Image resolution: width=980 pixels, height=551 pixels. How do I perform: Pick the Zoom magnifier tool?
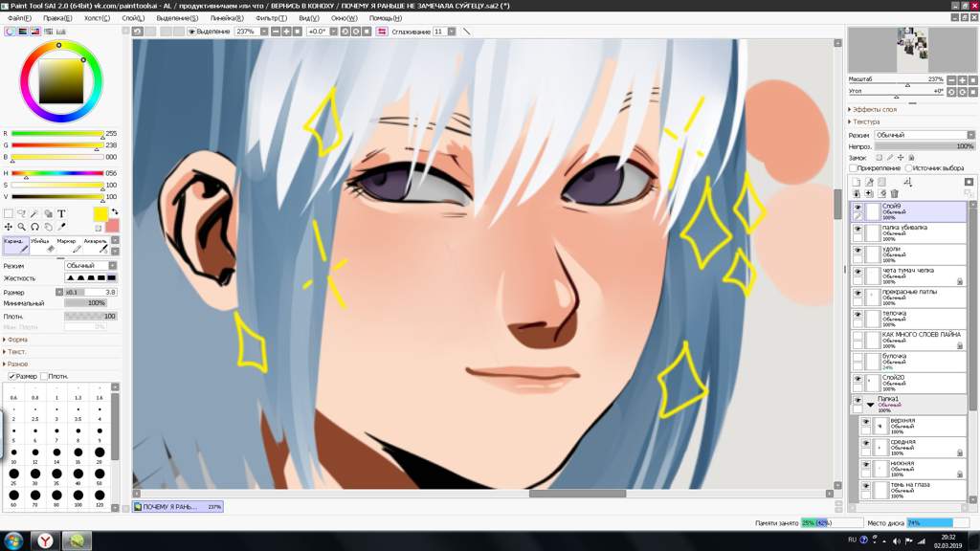(21, 227)
